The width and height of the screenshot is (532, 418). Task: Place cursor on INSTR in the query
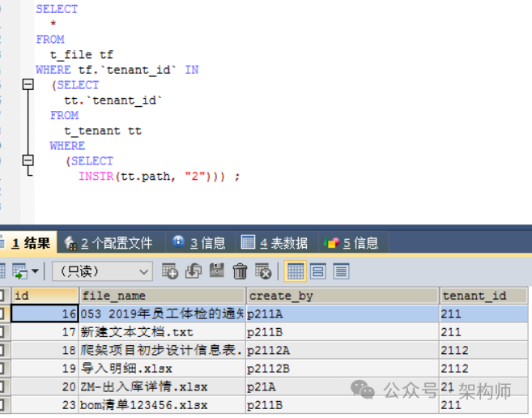(x=96, y=177)
